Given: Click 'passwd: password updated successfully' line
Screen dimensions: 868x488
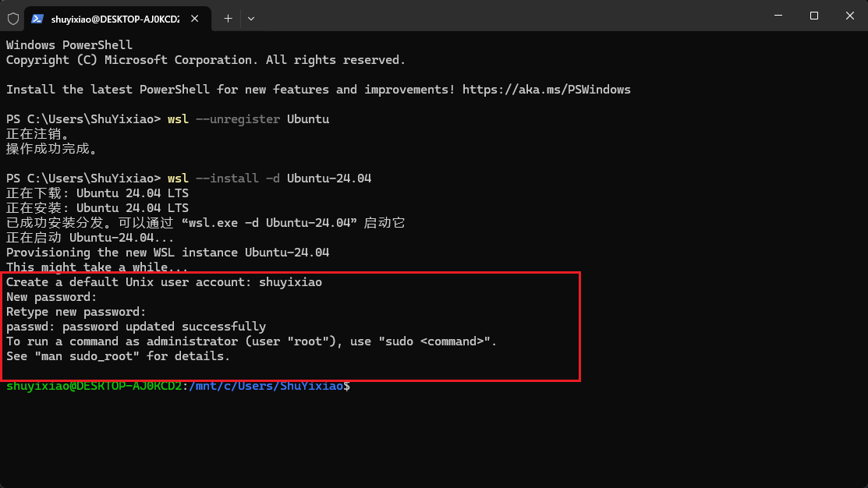Looking at the screenshot, I should coord(136,327).
